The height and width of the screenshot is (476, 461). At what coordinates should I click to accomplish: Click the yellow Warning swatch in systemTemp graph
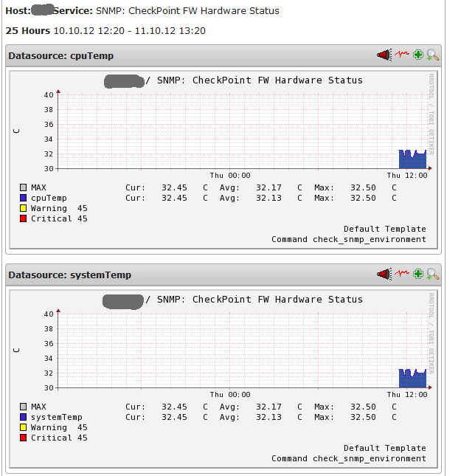23,427
